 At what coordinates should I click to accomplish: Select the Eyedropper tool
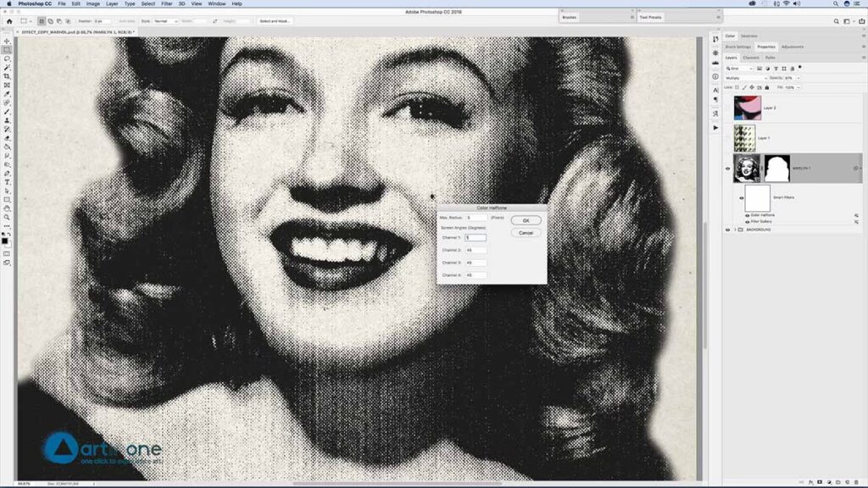click(7, 94)
